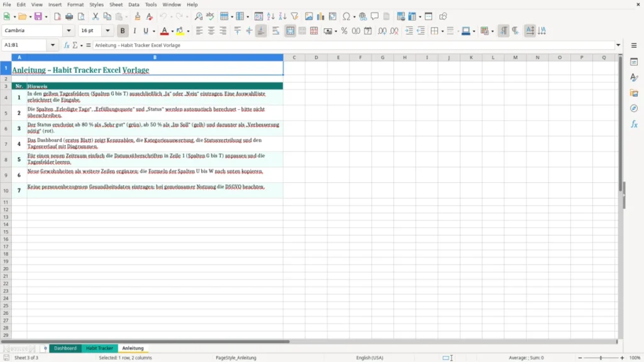
Task: Click the sidebar settings hamburger button
Action: click(634, 45)
